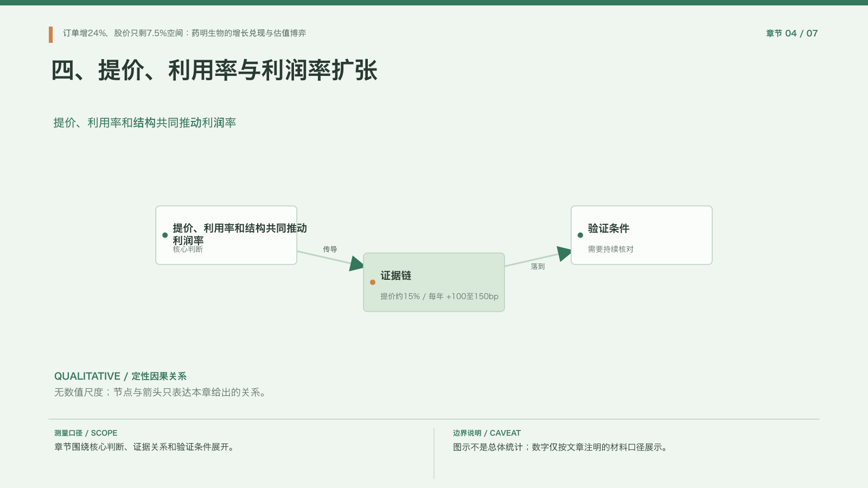Image resolution: width=868 pixels, height=488 pixels.
Task: Select the label 边界说明 / CAVEAT
Action: [x=487, y=433]
